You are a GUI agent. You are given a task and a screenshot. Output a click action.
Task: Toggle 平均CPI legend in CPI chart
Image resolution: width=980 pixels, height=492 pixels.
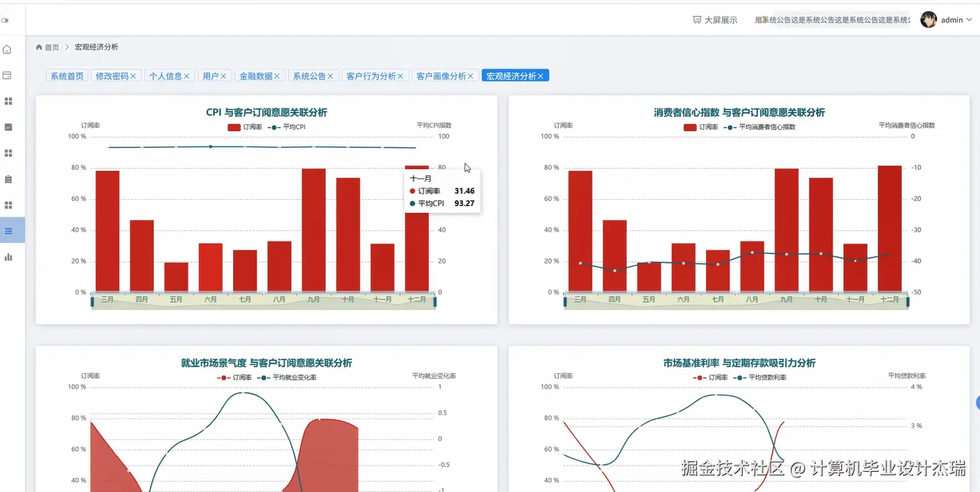[286, 127]
